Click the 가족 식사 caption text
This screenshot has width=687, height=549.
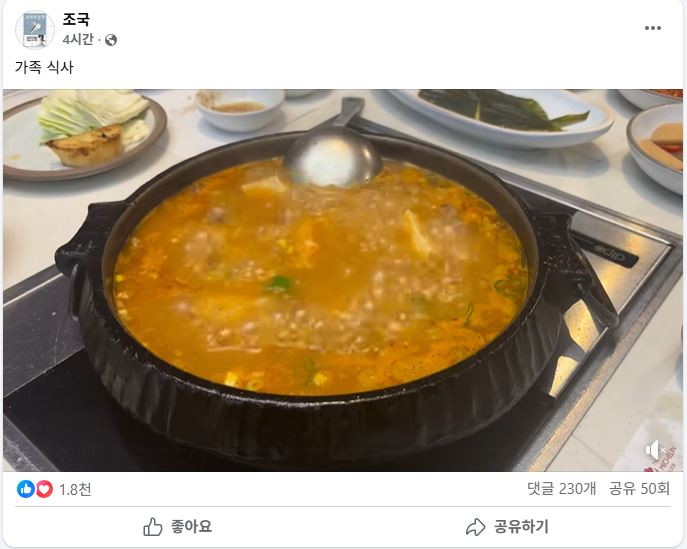point(44,67)
